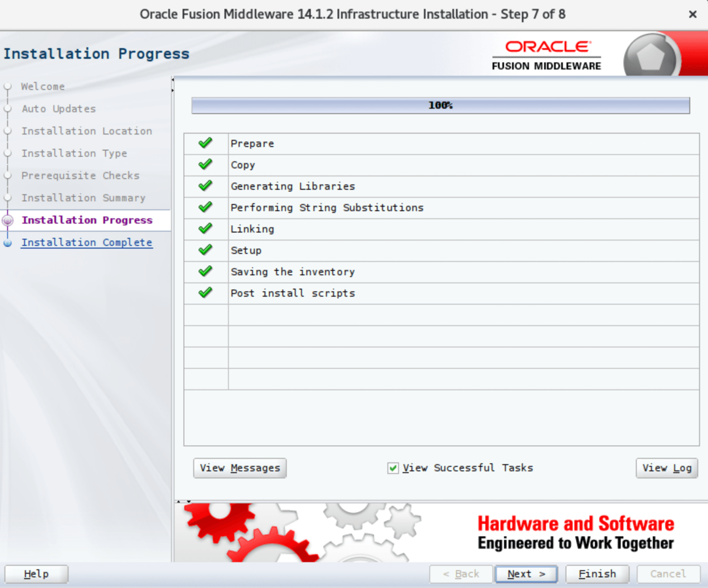
Task: Click the Installation Progress step bullet
Action: [8, 220]
